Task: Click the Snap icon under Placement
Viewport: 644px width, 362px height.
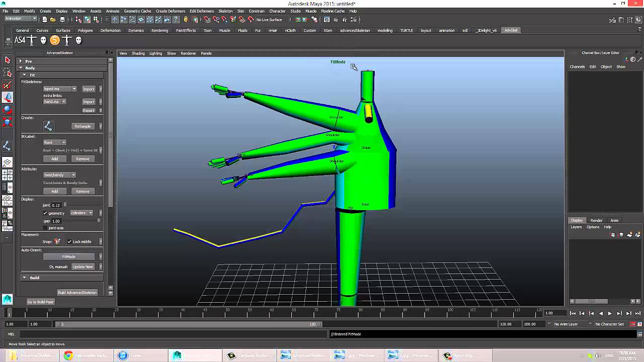Action: click(x=57, y=242)
